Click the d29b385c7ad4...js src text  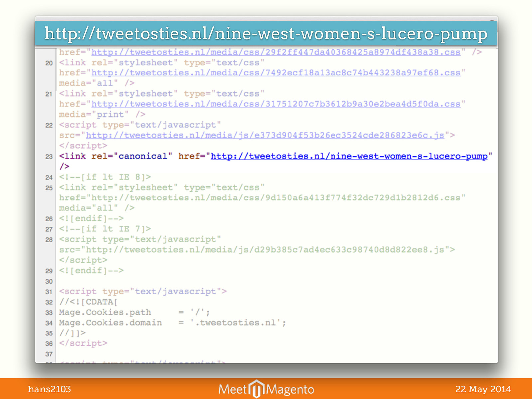pos(257,250)
